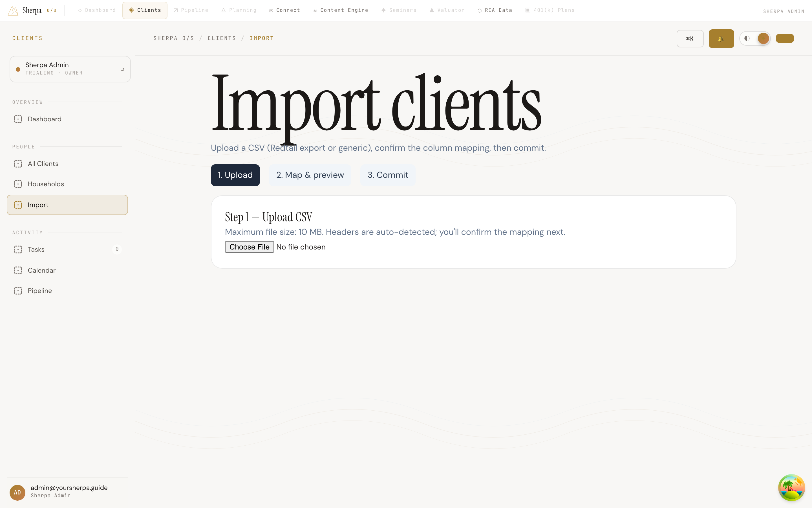812x508 pixels.
Task: Open All Clients in the sidebar
Action: coord(67,164)
